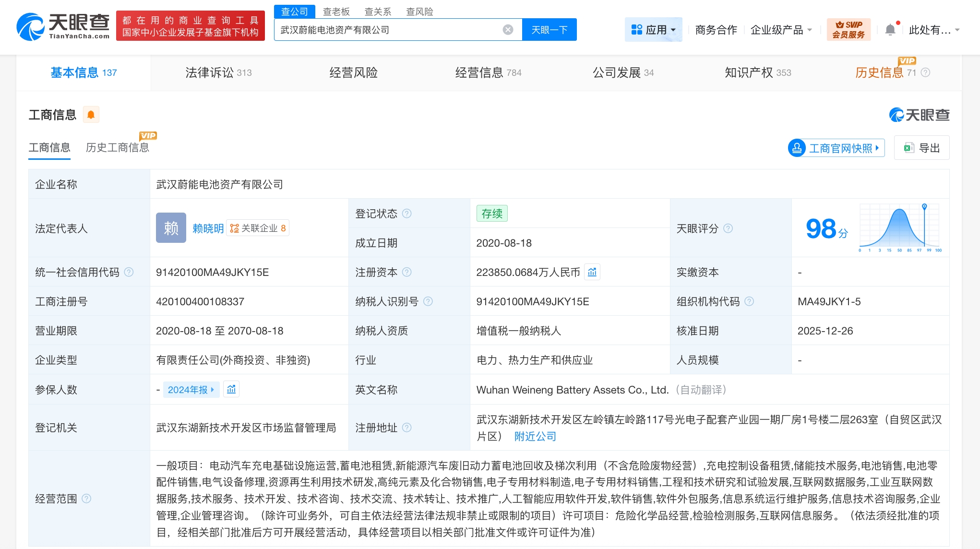The width and height of the screenshot is (980, 549).
Task: Click the help icon beside 登记状态
Action: pyautogui.click(x=406, y=214)
